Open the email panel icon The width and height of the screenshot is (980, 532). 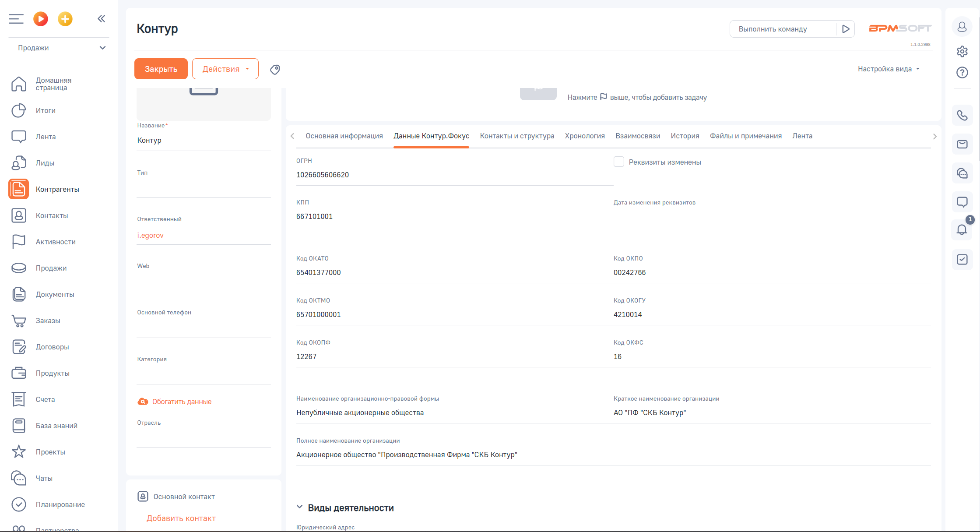[962, 144]
